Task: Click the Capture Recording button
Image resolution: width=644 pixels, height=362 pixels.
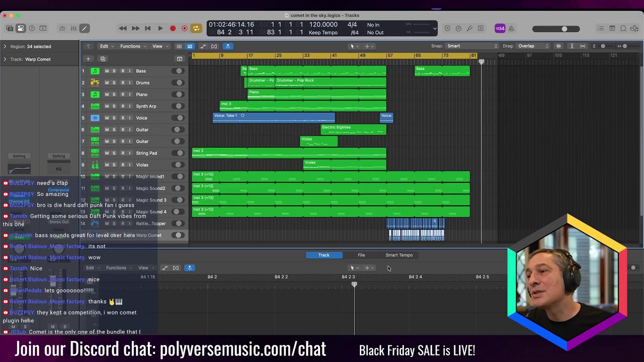Action: coord(184,29)
